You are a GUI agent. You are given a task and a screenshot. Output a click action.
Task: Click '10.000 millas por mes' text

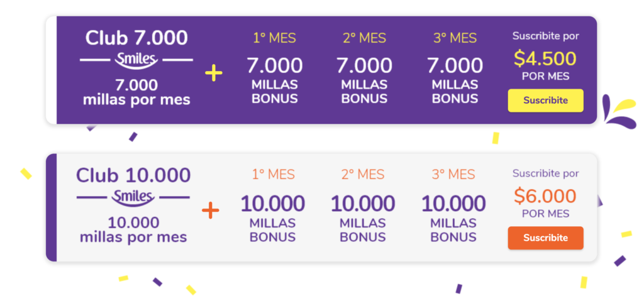point(133,230)
